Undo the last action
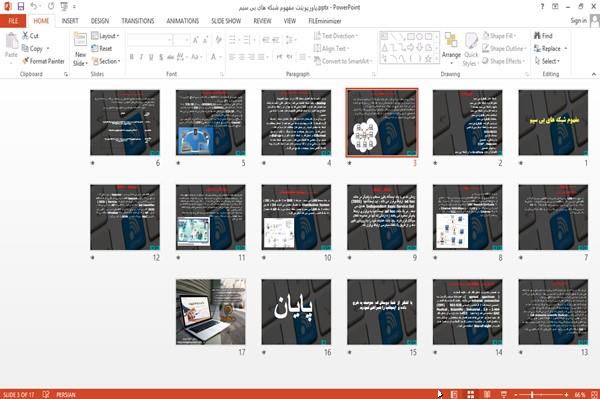This screenshot has width=600, height=399. pyautogui.click(x=34, y=7)
